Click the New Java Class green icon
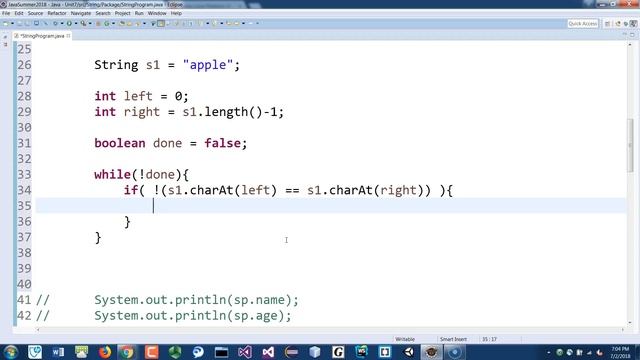The height and width of the screenshot is (360, 640). tap(107, 24)
